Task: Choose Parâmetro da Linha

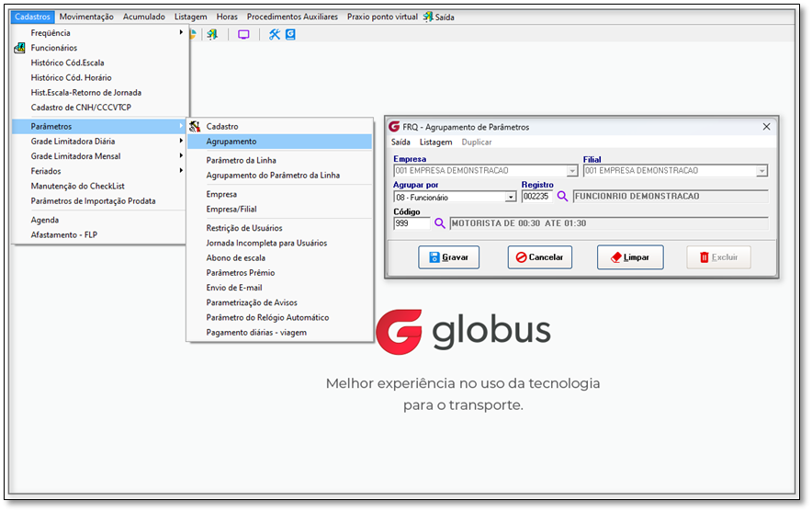Action: pos(279,160)
